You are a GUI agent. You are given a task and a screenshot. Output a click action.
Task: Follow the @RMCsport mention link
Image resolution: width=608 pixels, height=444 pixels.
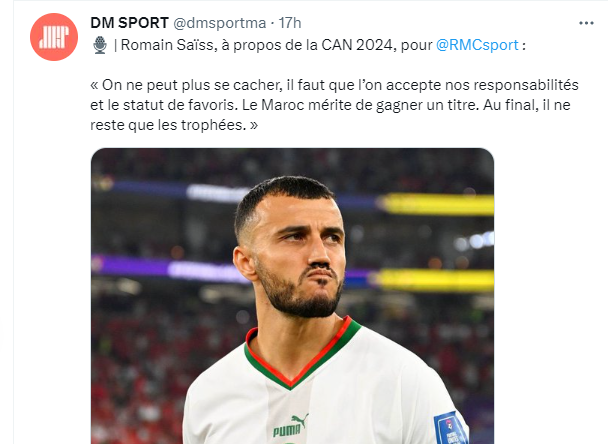click(x=477, y=45)
